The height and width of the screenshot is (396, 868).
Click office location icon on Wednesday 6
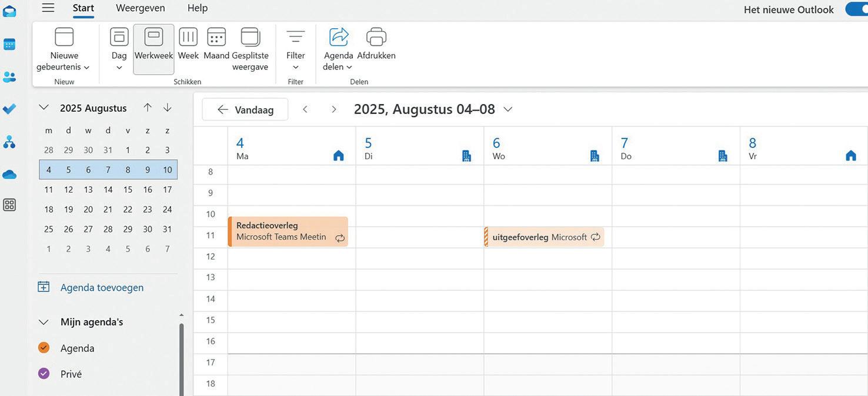coord(595,156)
